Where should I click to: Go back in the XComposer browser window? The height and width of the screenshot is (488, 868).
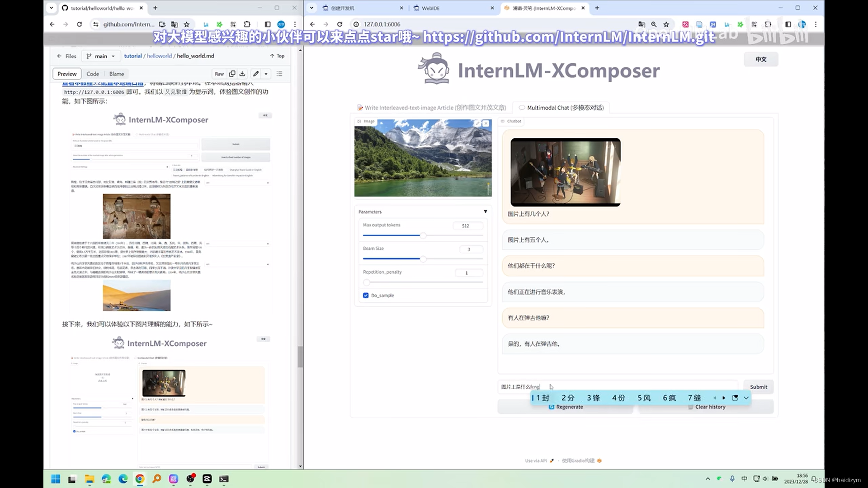(312, 24)
